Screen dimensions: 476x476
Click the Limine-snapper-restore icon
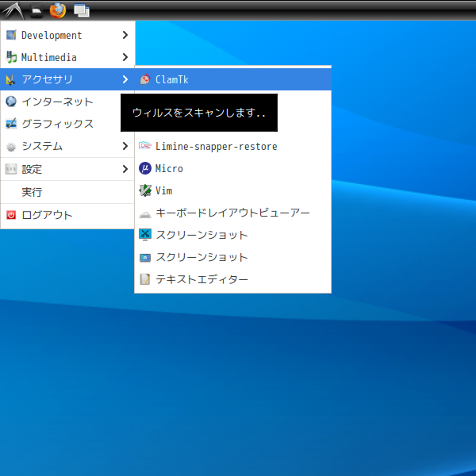point(145,146)
